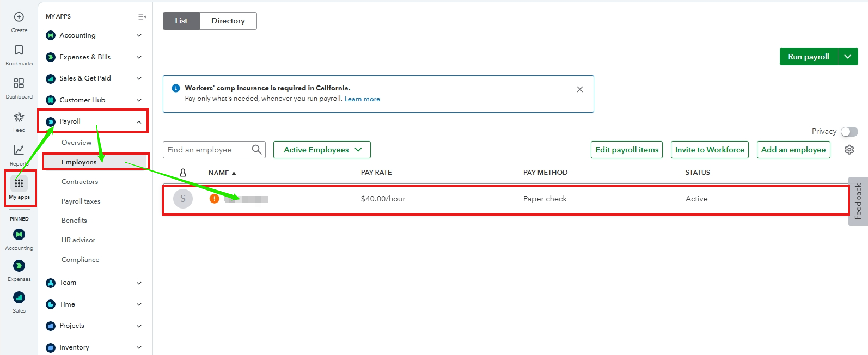This screenshot has width=868, height=355.
Task: Click the Create plus icon
Action: click(x=19, y=17)
